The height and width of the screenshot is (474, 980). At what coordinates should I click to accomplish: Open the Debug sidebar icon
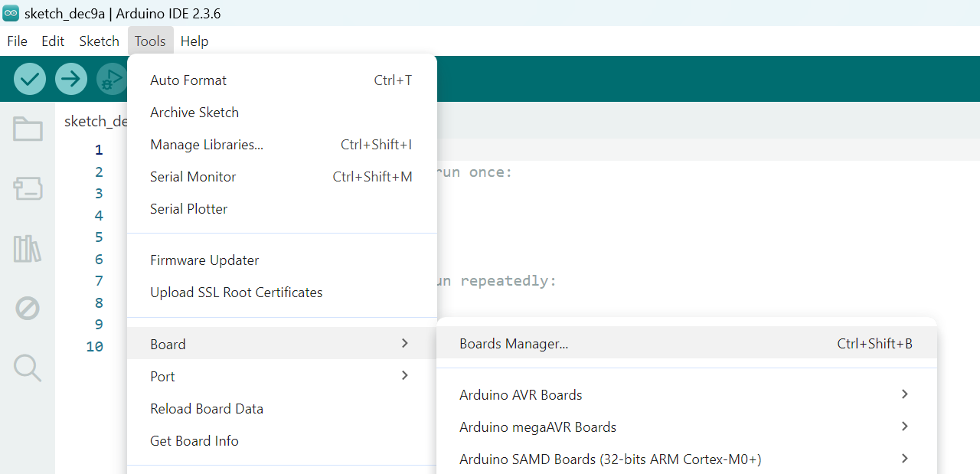[28, 309]
